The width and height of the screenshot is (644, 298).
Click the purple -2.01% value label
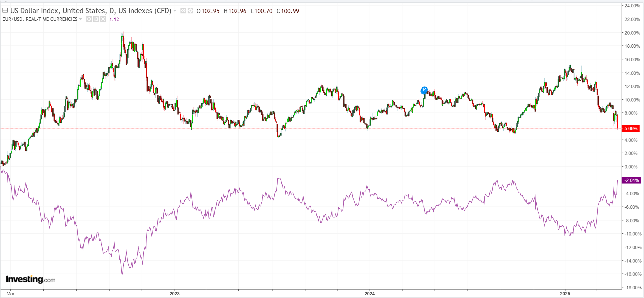pos(631,180)
